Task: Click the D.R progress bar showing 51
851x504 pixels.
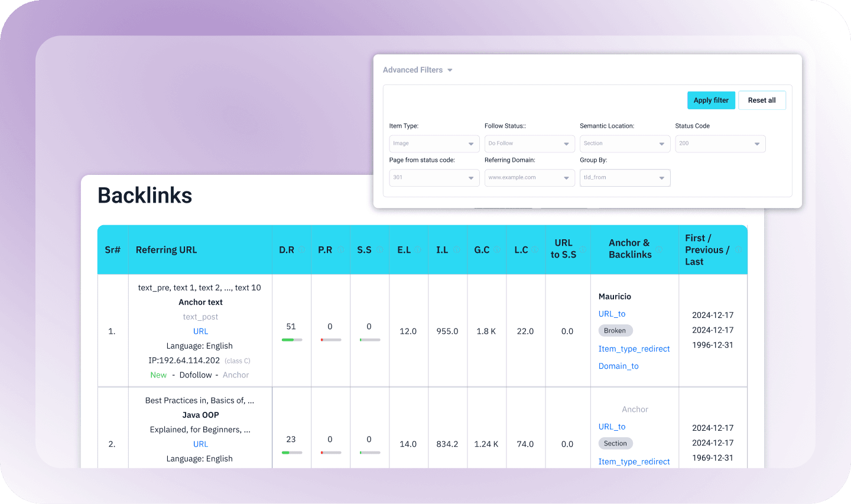Action: coord(292,340)
